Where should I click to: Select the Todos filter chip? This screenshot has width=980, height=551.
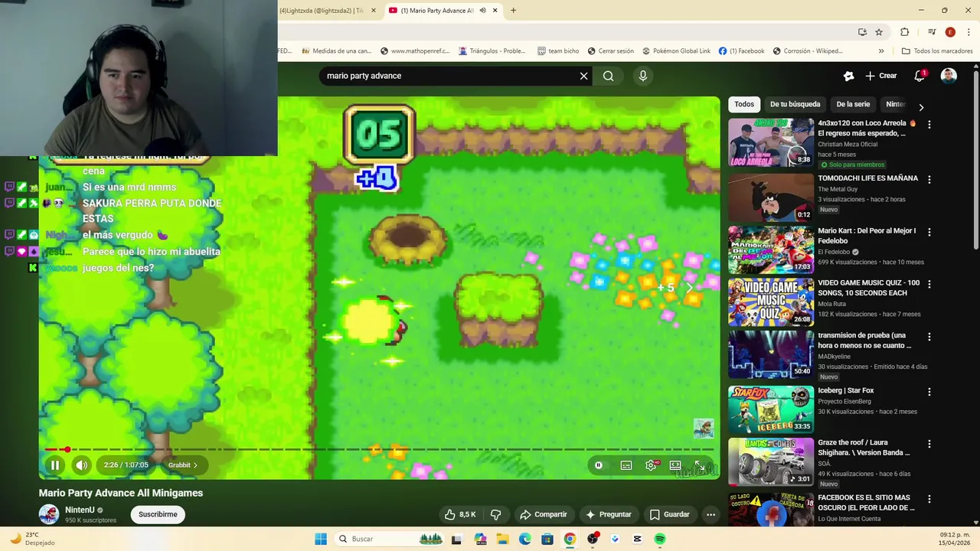point(744,104)
